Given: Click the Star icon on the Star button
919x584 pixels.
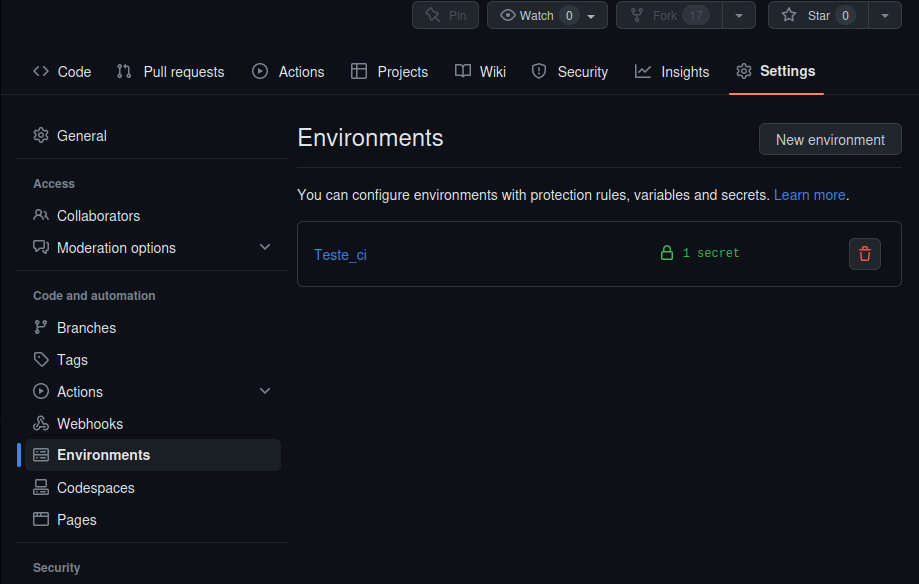Looking at the screenshot, I should point(789,15).
